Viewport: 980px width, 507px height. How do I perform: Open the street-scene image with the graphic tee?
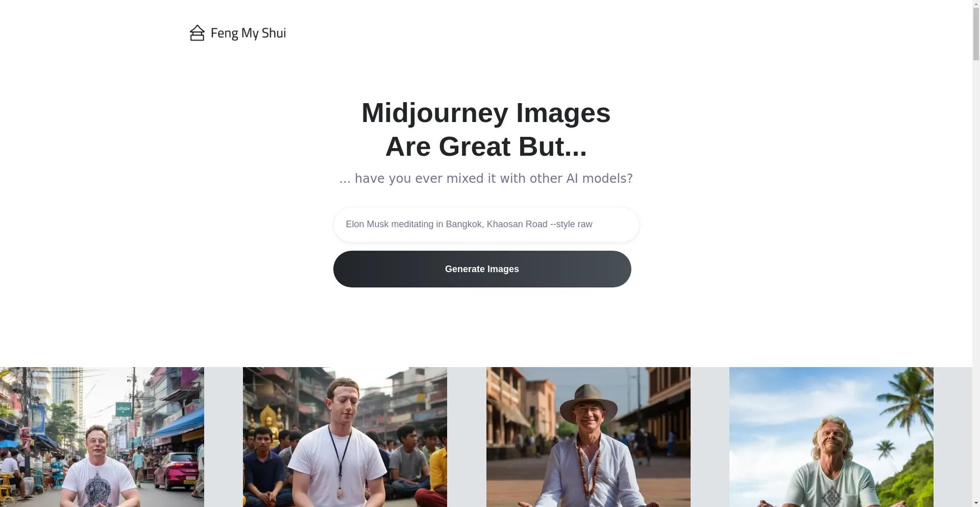102,437
